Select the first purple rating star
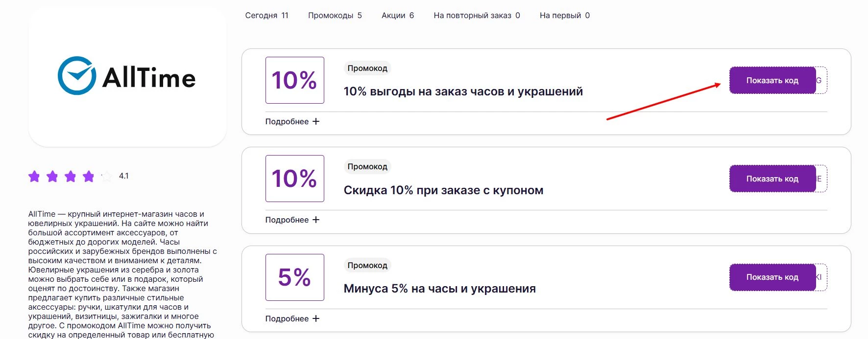 click(34, 177)
